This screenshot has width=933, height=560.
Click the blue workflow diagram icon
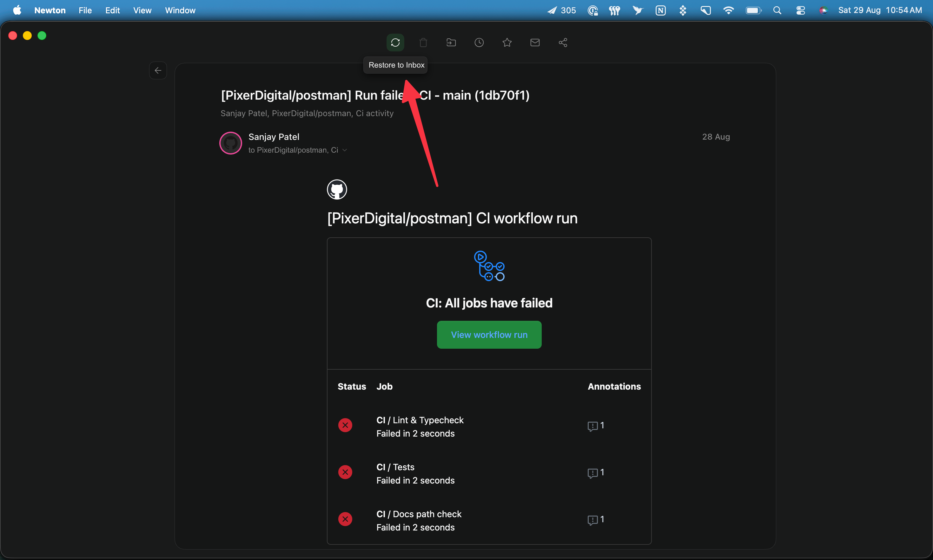(489, 266)
